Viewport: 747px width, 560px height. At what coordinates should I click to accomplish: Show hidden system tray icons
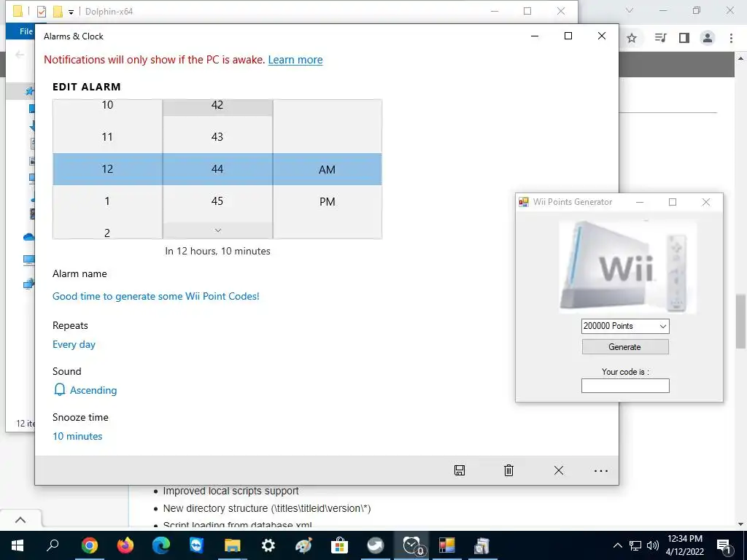(x=617, y=545)
